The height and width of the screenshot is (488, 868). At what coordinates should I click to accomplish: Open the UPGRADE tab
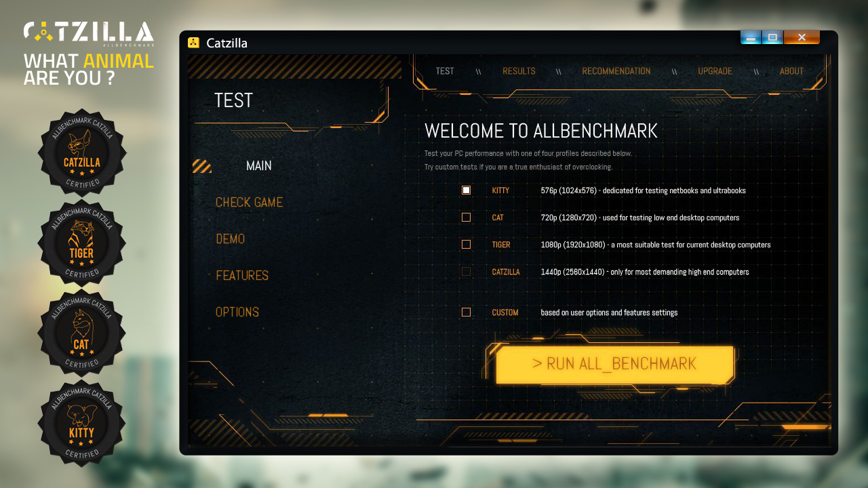(715, 70)
